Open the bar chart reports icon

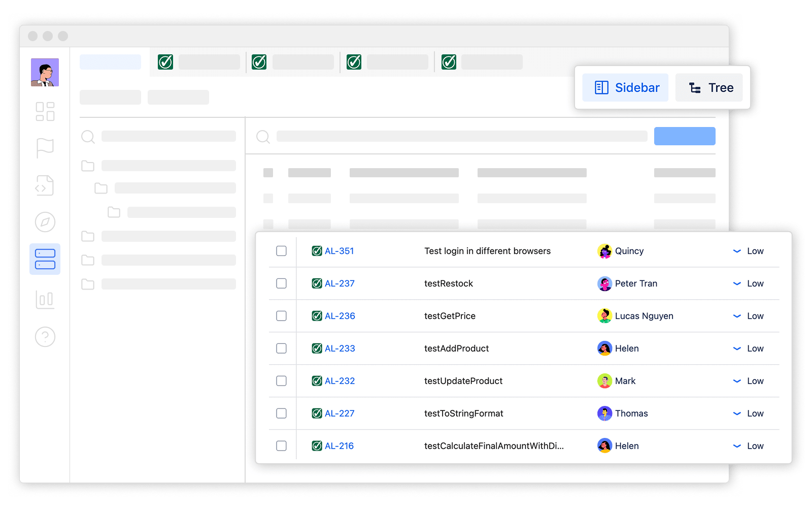(x=45, y=300)
